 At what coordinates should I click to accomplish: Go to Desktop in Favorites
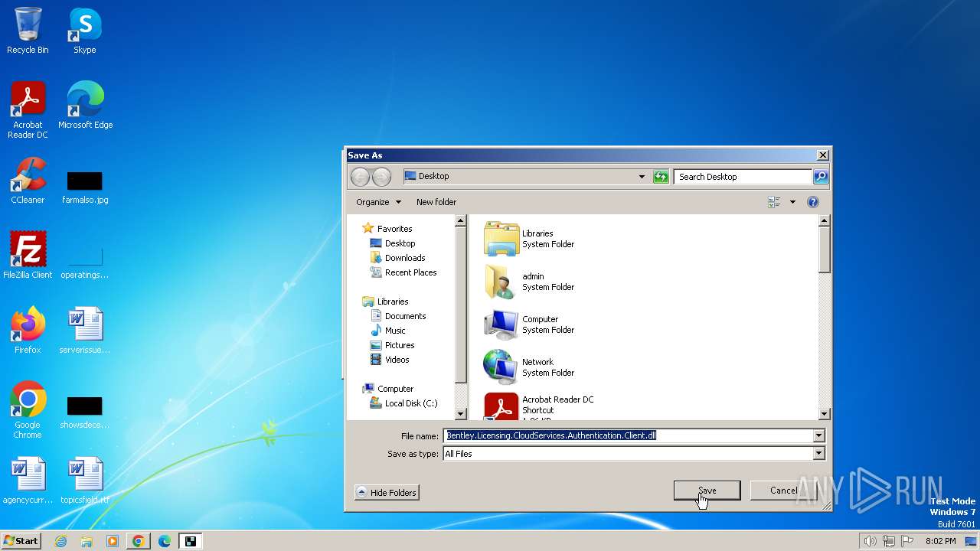tap(393, 243)
